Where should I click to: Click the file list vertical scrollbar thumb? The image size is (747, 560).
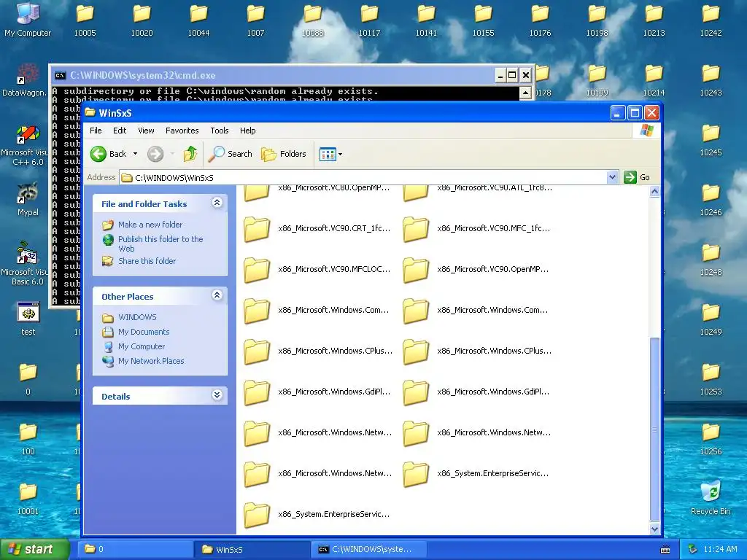(654, 429)
